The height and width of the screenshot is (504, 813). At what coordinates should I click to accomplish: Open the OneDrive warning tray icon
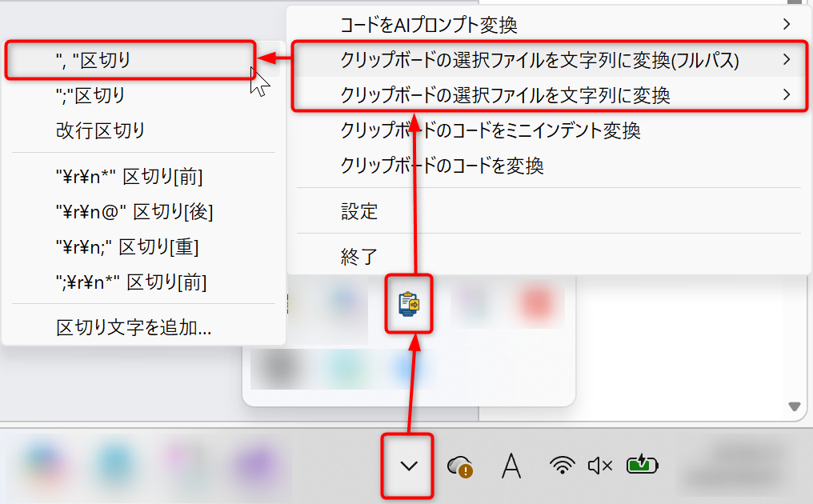coord(460,466)
